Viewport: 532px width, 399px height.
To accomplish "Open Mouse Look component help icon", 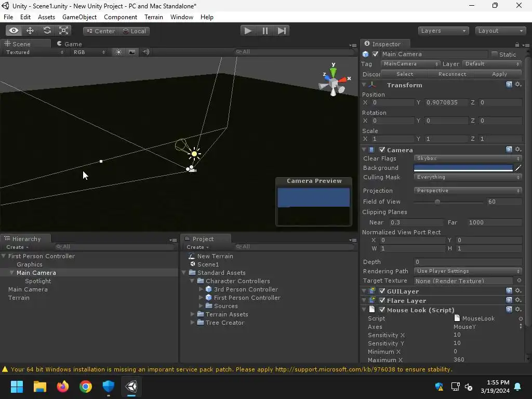I will [509, 309].
